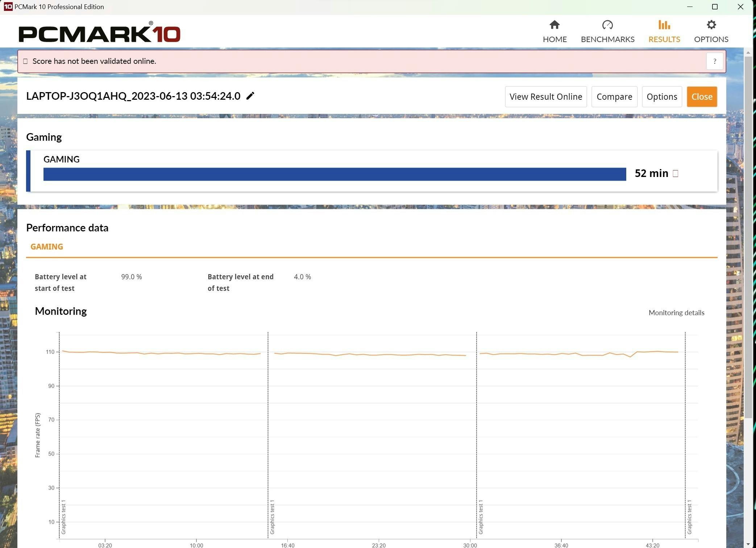Click the orange Close button
This screenshot has height=548, width=756.
click(702, 97)
